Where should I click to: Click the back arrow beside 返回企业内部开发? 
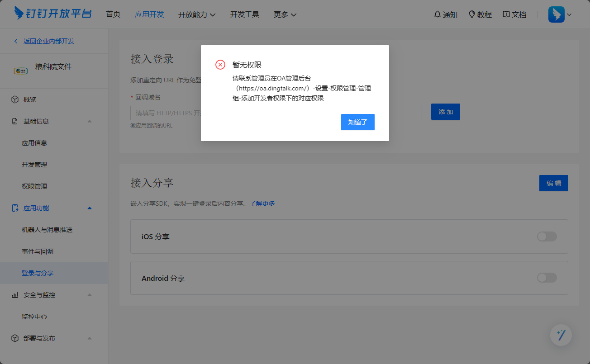coord(16,41)
